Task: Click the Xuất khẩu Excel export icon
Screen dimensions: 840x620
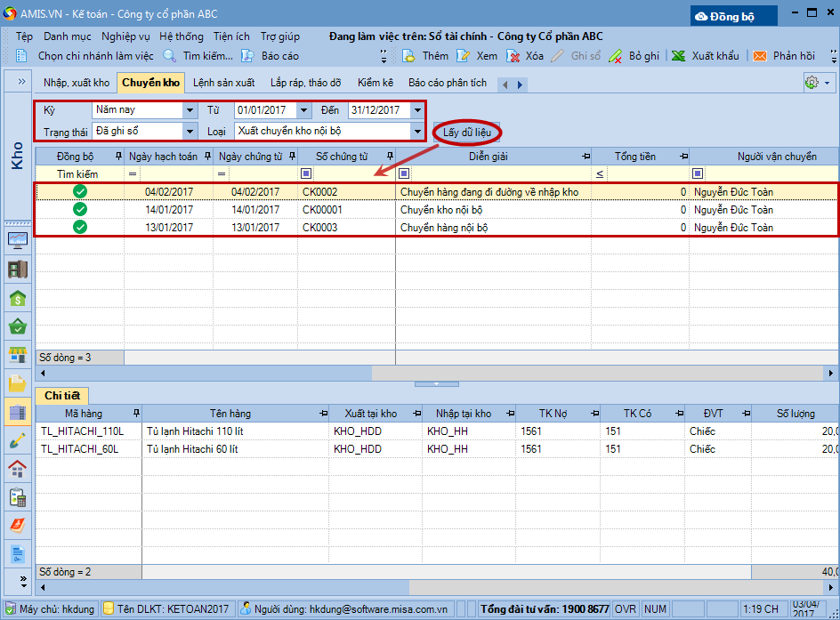Action: 679,56
